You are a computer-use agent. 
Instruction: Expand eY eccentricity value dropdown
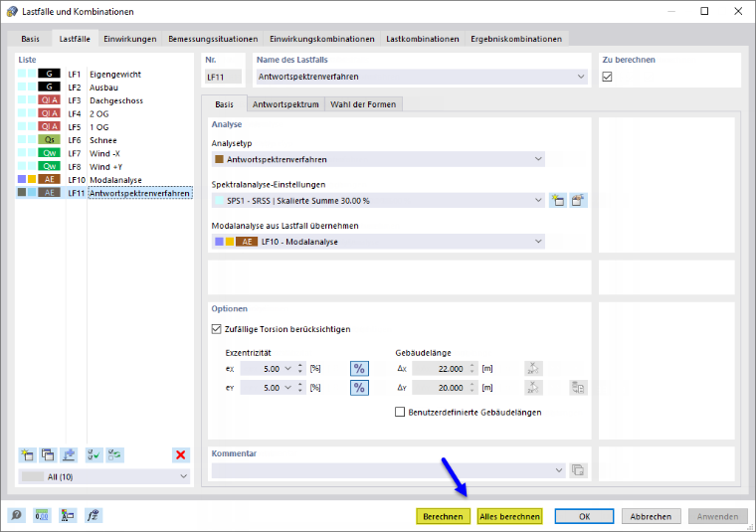click(x=287, y=388)
